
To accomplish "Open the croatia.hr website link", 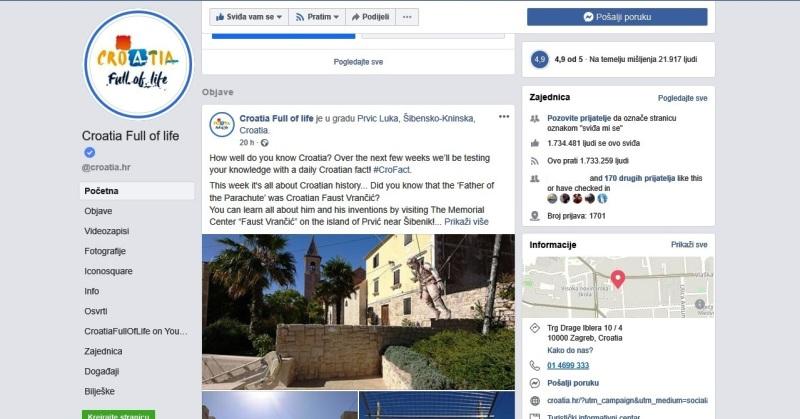I will [627, 401].
